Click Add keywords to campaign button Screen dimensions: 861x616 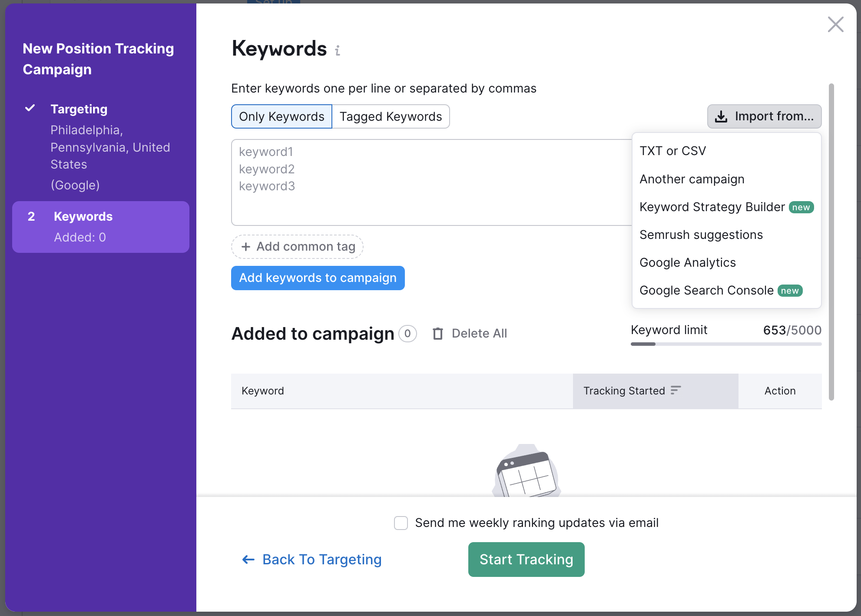318,278
